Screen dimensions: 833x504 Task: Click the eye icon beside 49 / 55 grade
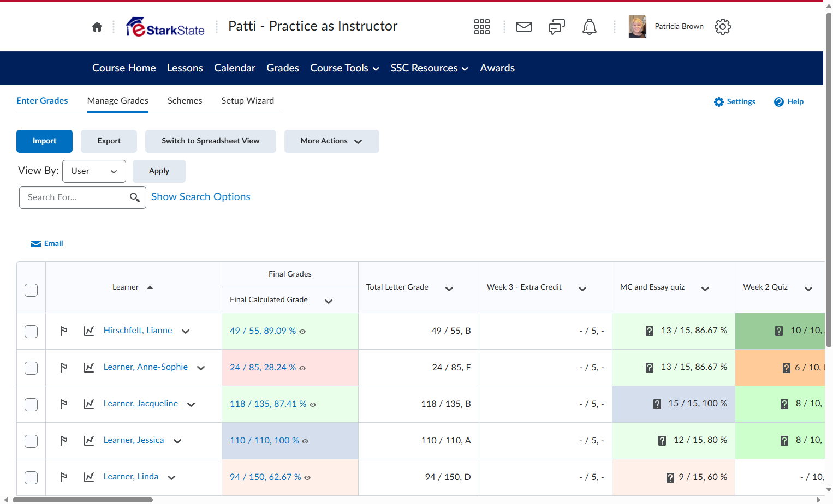(x=302, y=332)
